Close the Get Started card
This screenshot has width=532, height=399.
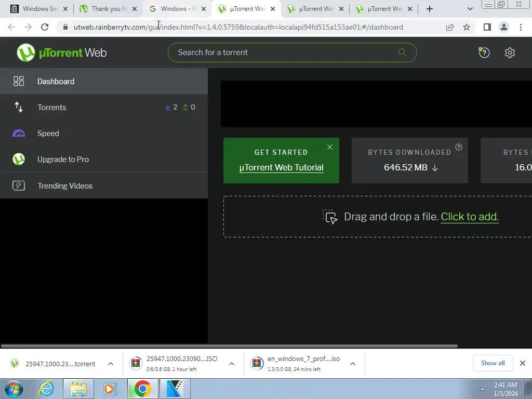point(330,147)
